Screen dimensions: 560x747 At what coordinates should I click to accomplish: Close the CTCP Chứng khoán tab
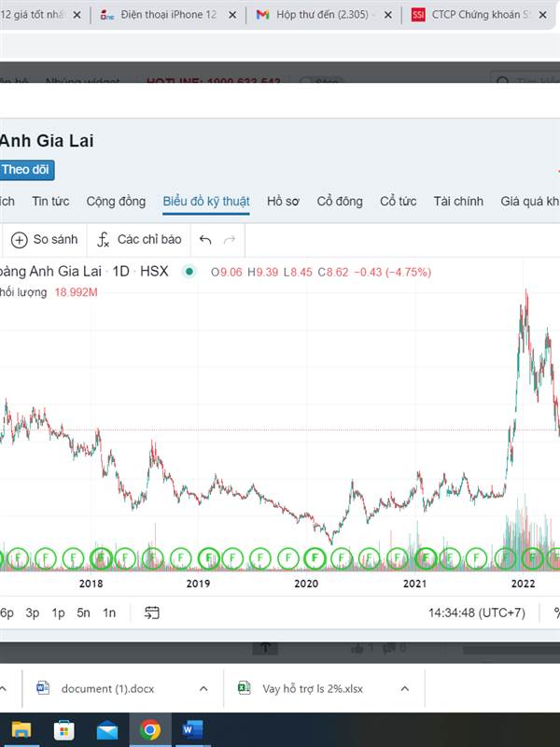pyautogui.click(x=542, y=15)
